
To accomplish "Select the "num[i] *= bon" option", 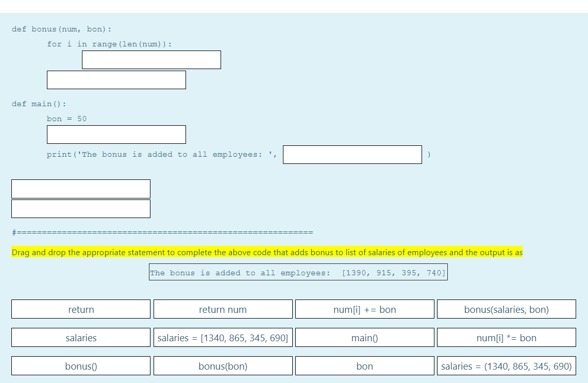I will (x=506, y=337).
